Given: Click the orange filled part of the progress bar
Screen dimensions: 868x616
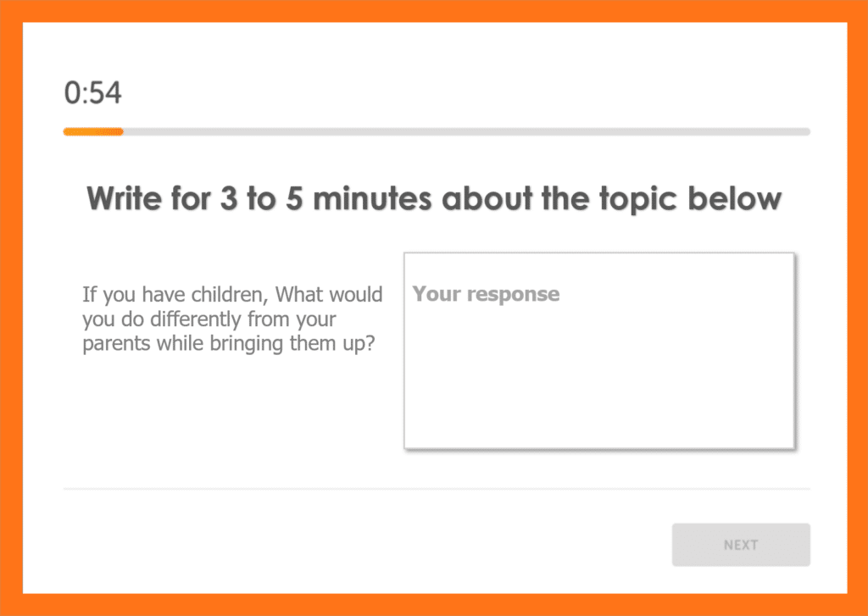Looking at the screenshot, I should point(93,131).
